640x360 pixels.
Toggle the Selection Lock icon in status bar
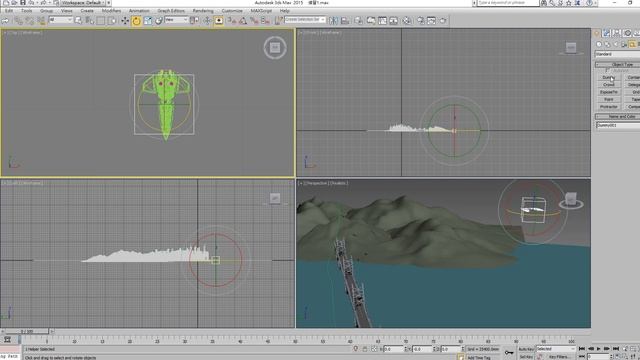point(364,349)
